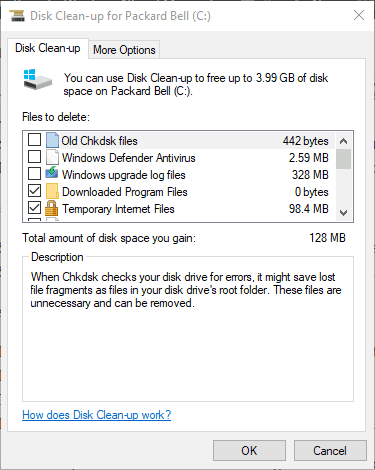375x470 pixels.
Task: Untick the Temporary Internet Files checkbox
Action: point(34,208)
